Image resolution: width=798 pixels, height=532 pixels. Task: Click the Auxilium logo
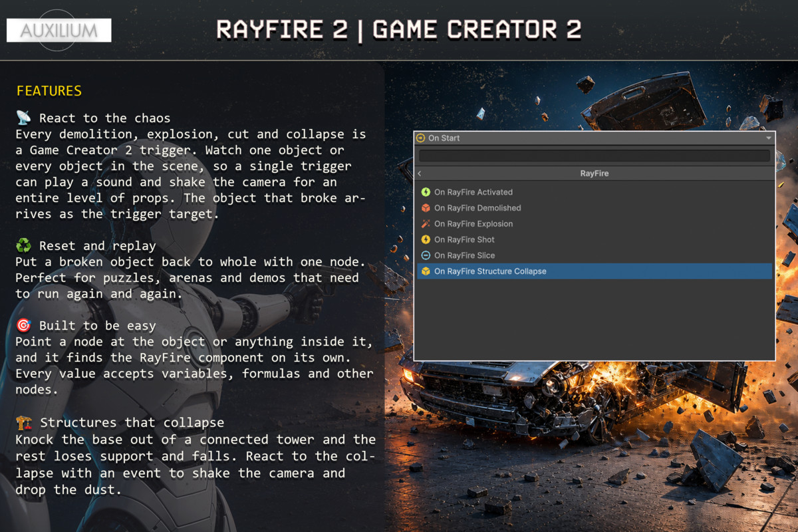pos(59,31)
